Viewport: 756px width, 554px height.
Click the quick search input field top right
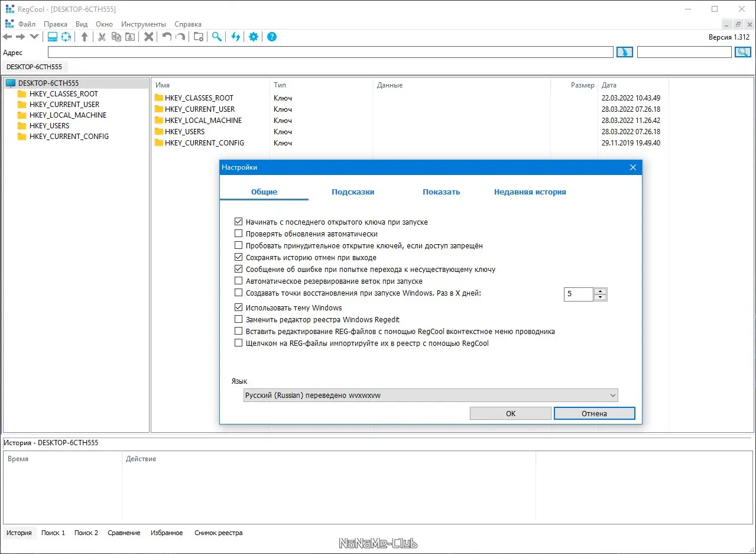click(x=684, y=52)
